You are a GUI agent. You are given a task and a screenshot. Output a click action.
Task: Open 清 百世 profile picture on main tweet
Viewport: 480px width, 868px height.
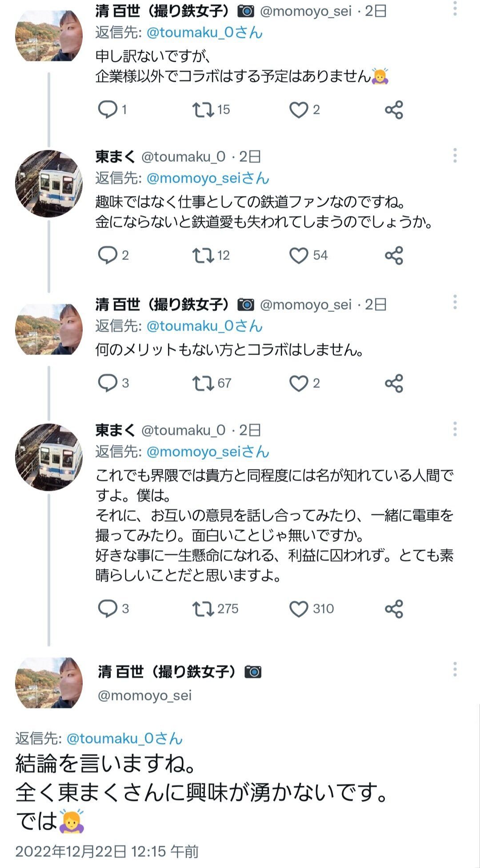pos(49,683)
